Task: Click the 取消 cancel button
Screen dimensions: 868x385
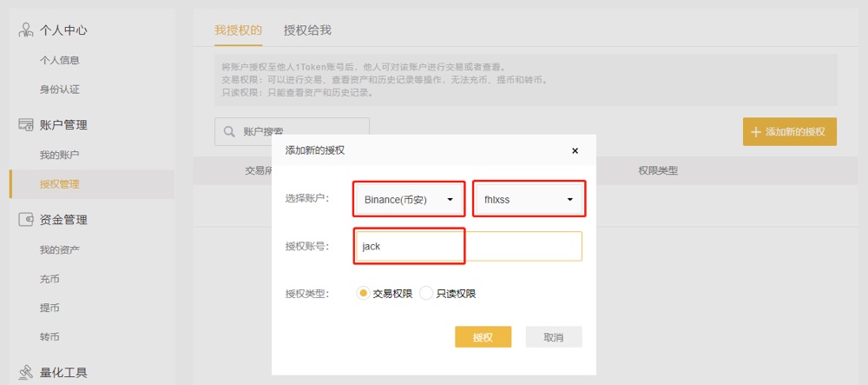Action: [x=554, y=337]
